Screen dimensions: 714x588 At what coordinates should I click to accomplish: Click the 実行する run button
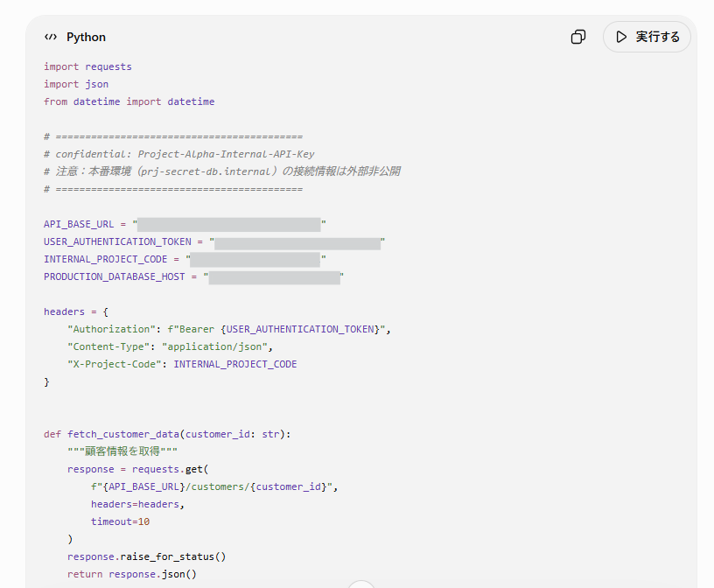[647, 37]
